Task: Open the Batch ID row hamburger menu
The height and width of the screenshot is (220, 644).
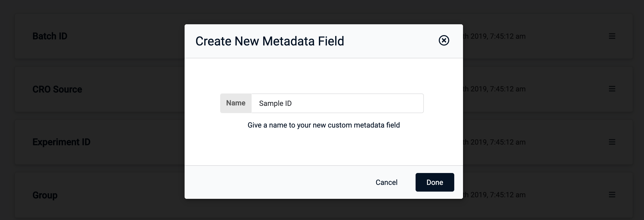Action: [612, 36]
